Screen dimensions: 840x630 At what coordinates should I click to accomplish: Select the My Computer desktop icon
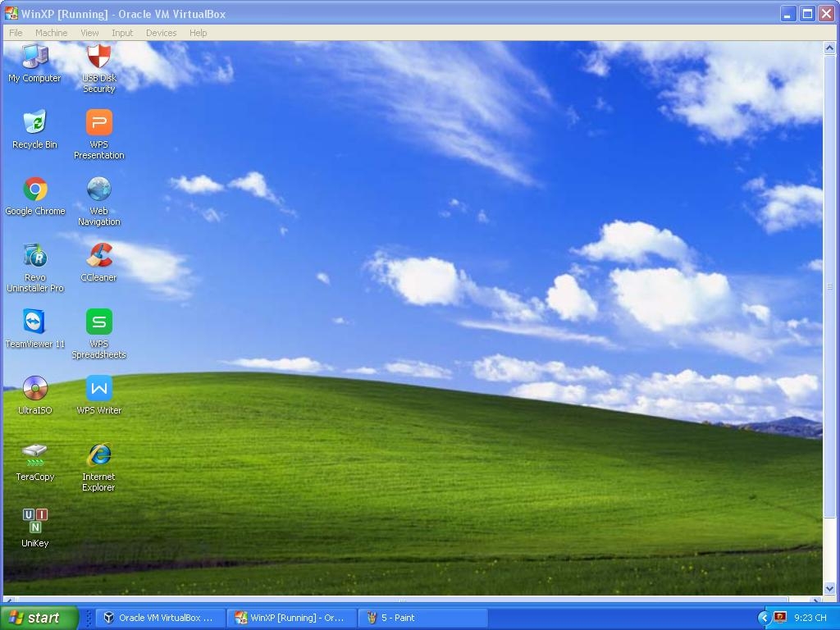[34, 57]
